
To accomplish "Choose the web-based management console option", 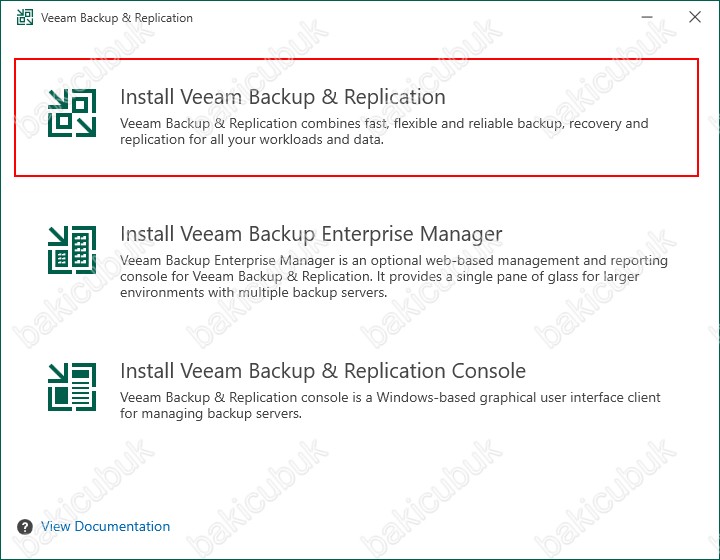I will [356, 262].
